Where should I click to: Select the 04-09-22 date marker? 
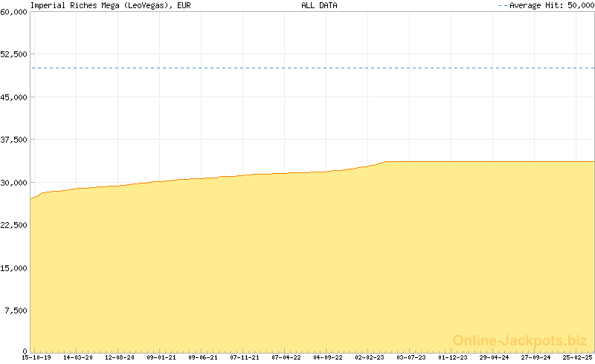click(x=328, y=357)
